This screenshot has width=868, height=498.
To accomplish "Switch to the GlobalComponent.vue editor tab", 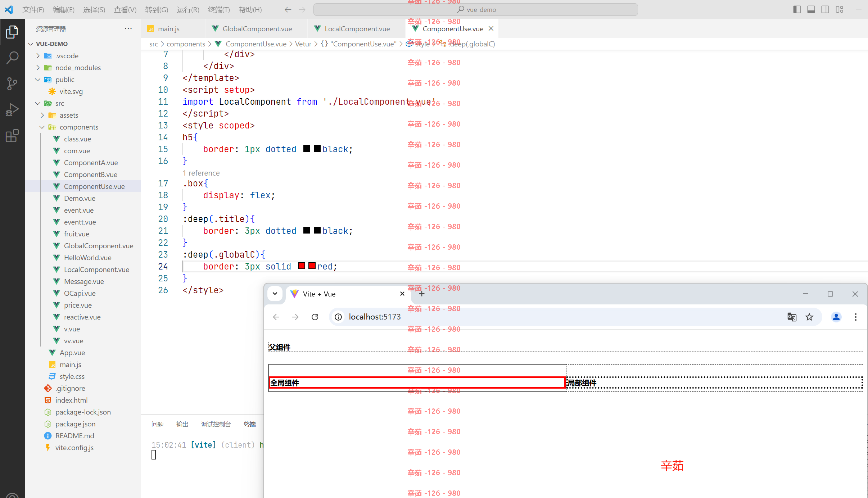I will pyautogui.click(x=257, y=29).
